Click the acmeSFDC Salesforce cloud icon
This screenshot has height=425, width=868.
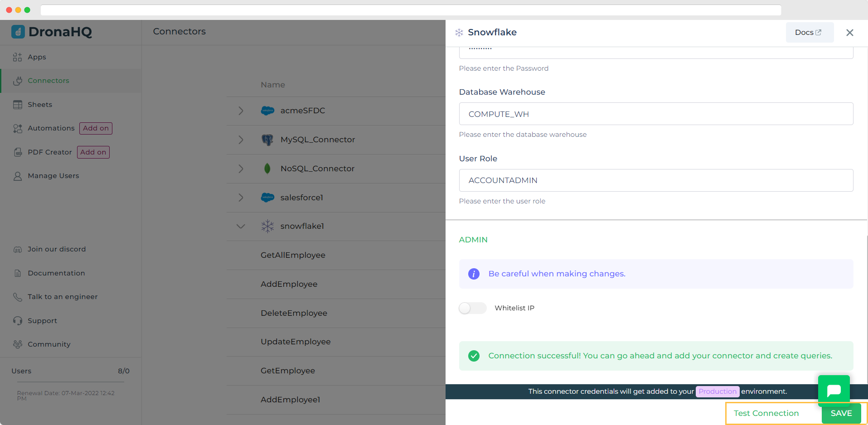point(267,111)
